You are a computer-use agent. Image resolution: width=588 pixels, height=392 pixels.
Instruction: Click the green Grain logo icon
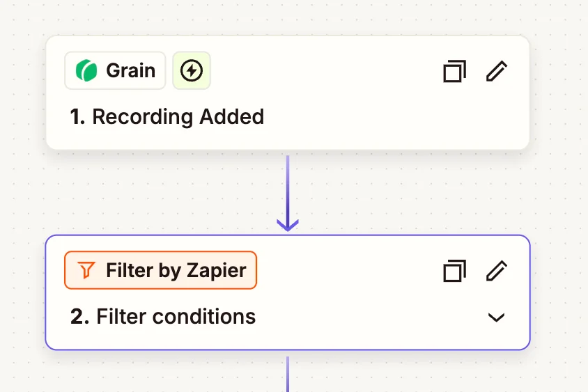[x=86, y=71]
